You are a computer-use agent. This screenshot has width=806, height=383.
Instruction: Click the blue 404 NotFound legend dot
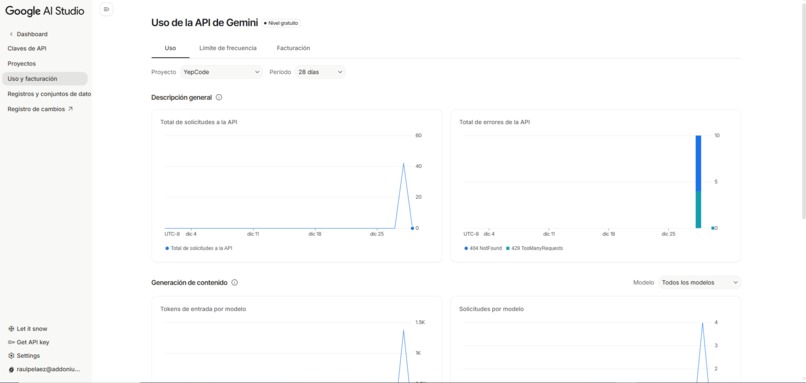pos(466,248)
